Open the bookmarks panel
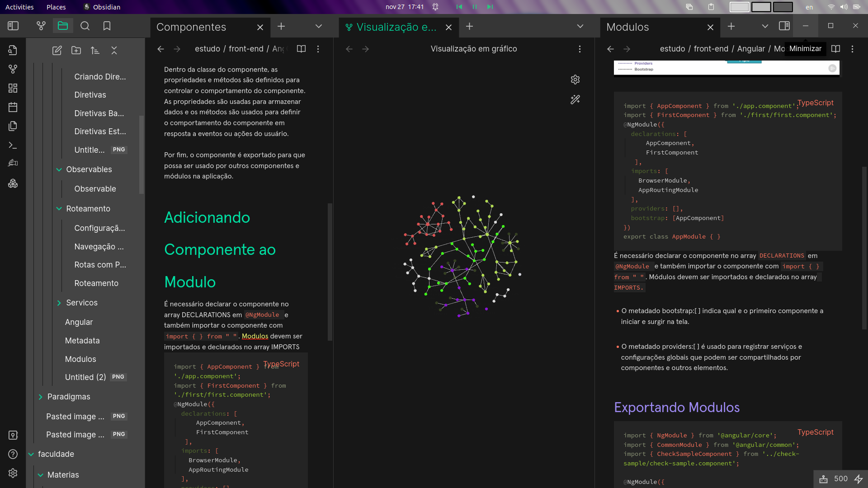 pos(107,26)
